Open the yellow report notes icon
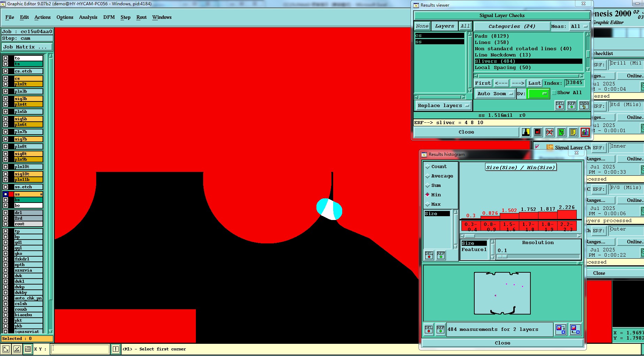Image resolution: width=644 pixels, height=356 pixels. coord(573,132)
